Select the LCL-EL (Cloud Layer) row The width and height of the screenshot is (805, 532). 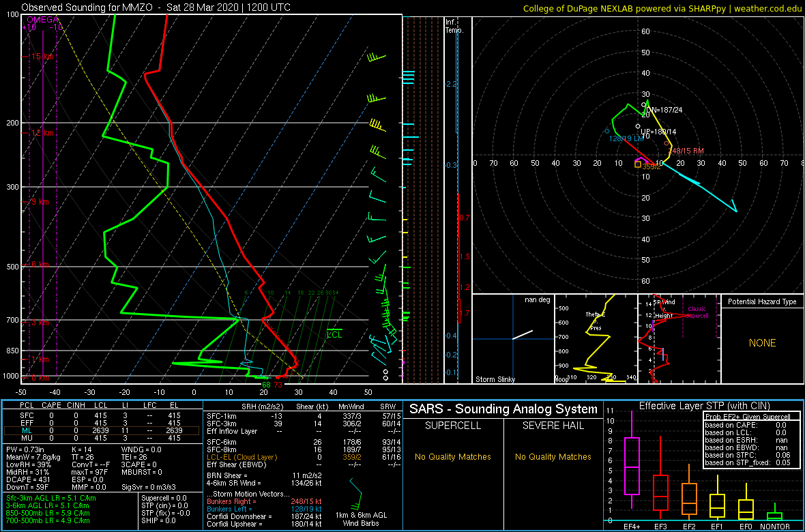point(303,457)
